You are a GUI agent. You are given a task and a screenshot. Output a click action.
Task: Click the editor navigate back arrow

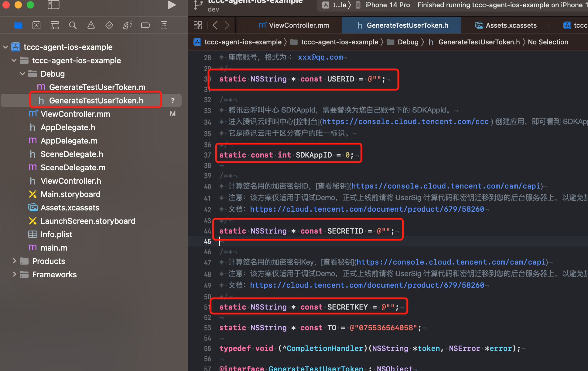(x=215, y=26)
